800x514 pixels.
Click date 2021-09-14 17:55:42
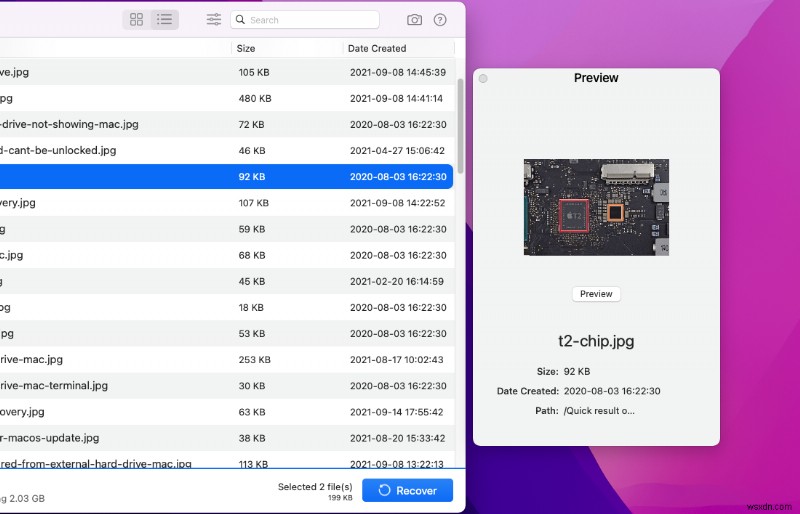[396, 412]
